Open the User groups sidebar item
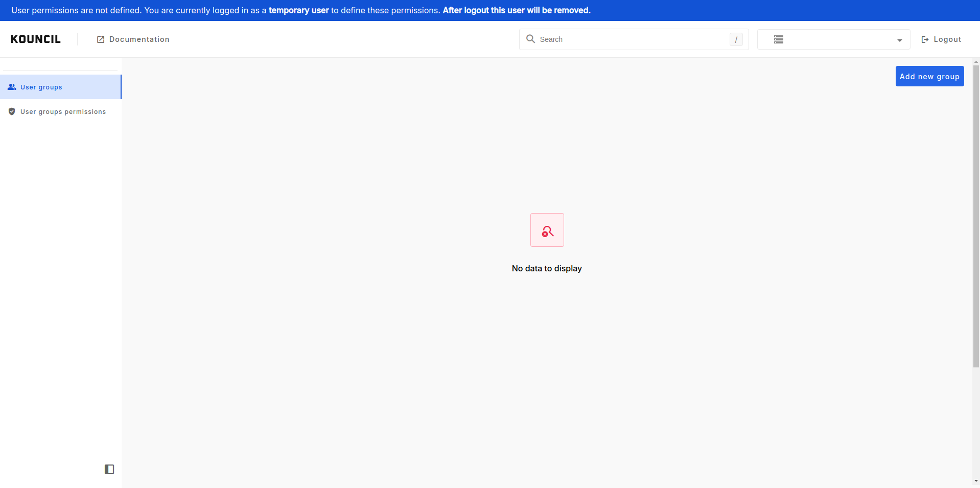The width and height of the screenshot is (980, 488). pyautogui.click(x=41, y=87)
